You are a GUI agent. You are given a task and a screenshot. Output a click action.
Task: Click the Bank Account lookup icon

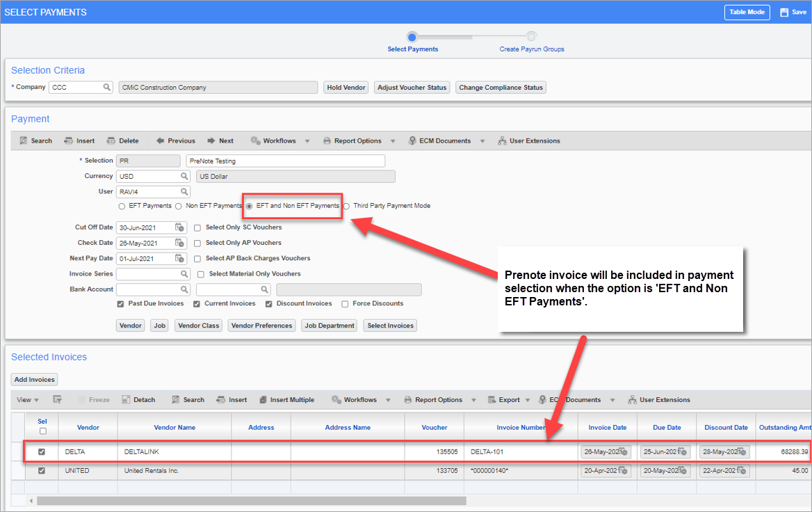[x=184, y=289]
